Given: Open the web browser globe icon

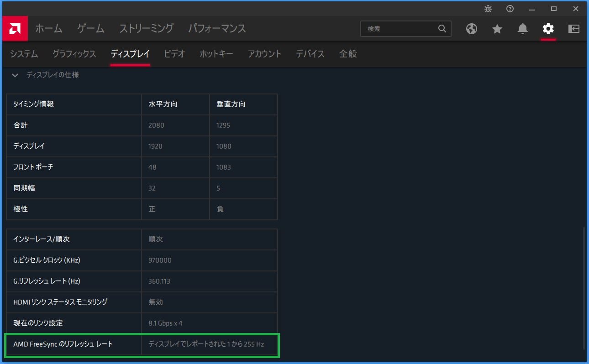Looking at the screenshot, I should click(472, 29).
